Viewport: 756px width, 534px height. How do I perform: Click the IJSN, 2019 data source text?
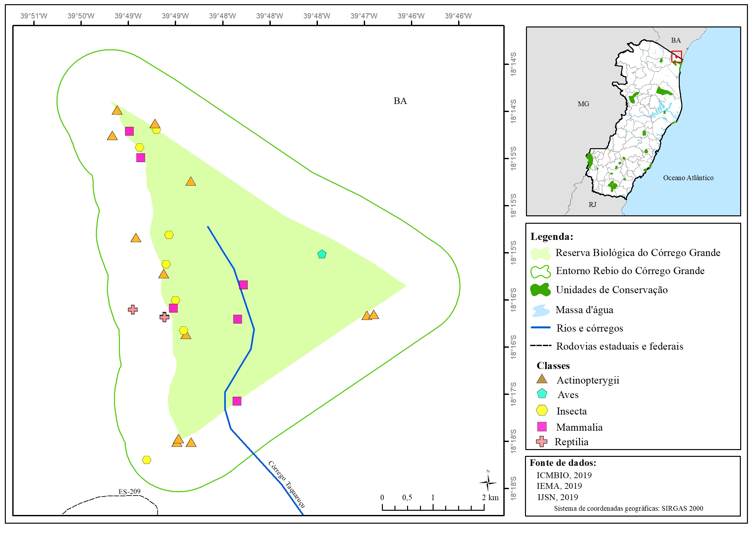pyautogui.click(x=558, y=497)
